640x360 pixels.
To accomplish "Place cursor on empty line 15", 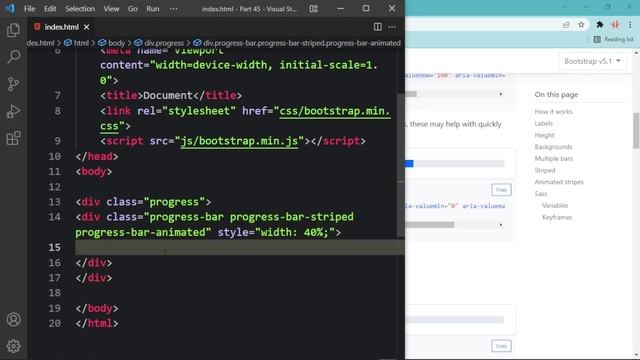I will coord(240,247).
